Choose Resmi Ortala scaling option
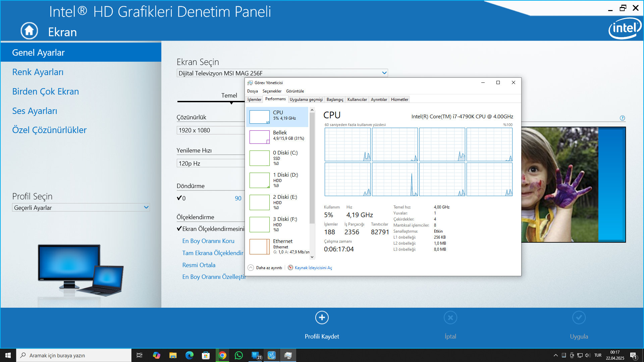 coord(199,265)
